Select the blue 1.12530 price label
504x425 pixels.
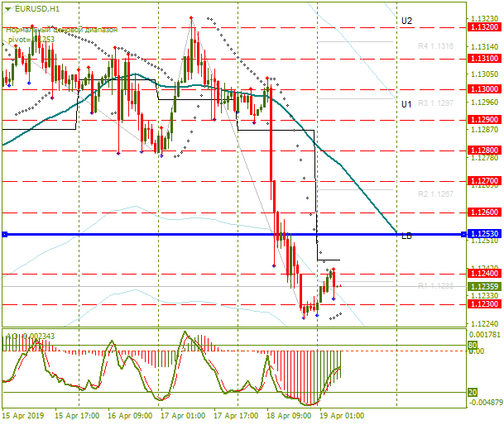pyautogui.click(x=484, y=234)
